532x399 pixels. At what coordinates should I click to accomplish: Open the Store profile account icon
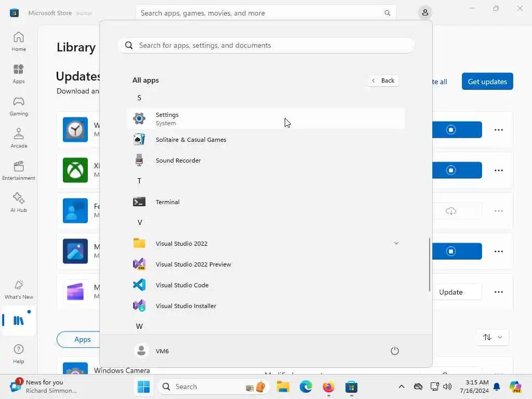tap(425, 12)
